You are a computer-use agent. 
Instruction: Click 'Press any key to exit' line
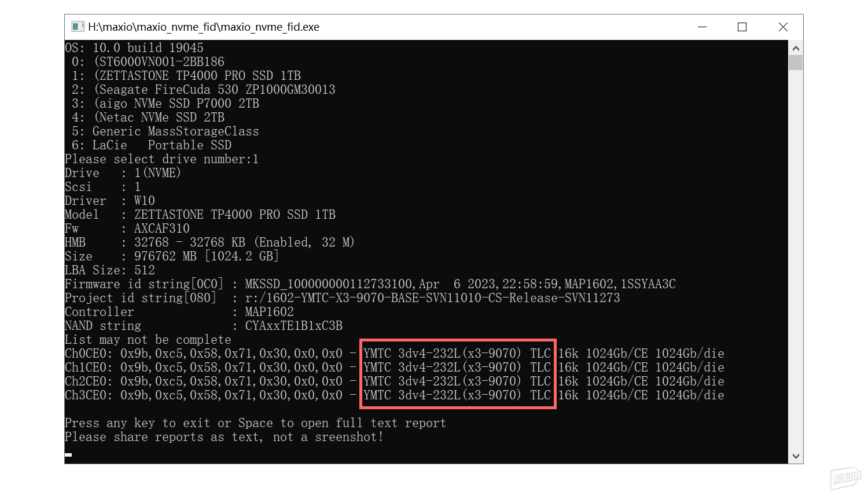point(256,423)
